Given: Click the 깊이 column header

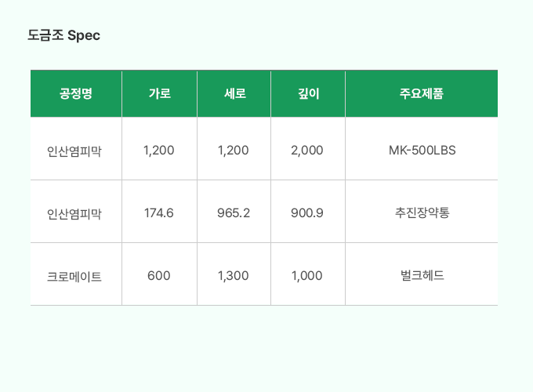Looking at the screenshot, I should click(308, 94).
